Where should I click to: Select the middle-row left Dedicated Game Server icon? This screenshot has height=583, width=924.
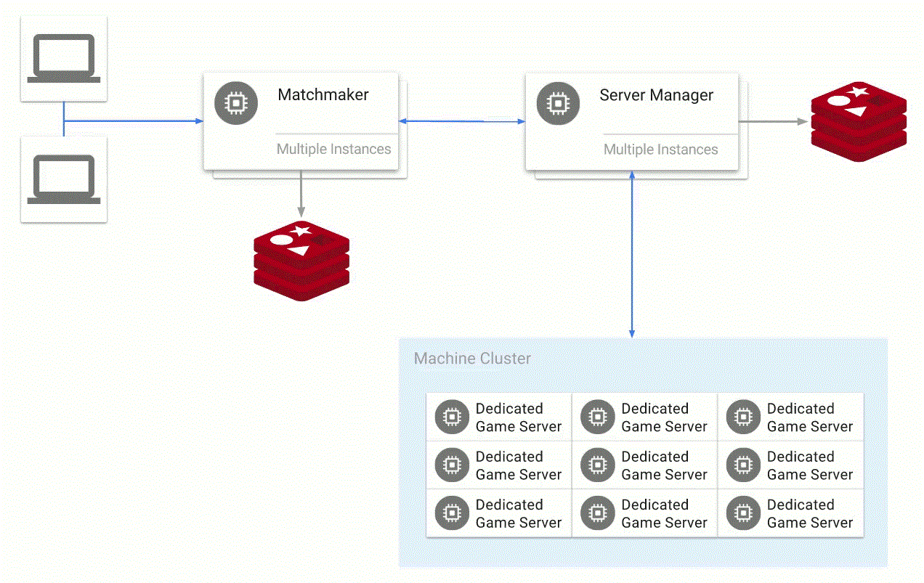[451, 465]
